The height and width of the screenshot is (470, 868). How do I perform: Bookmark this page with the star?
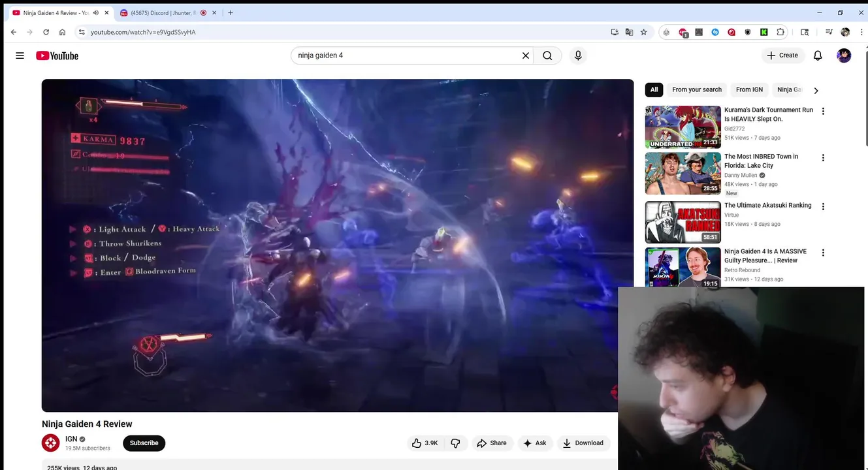coord(643,32)
